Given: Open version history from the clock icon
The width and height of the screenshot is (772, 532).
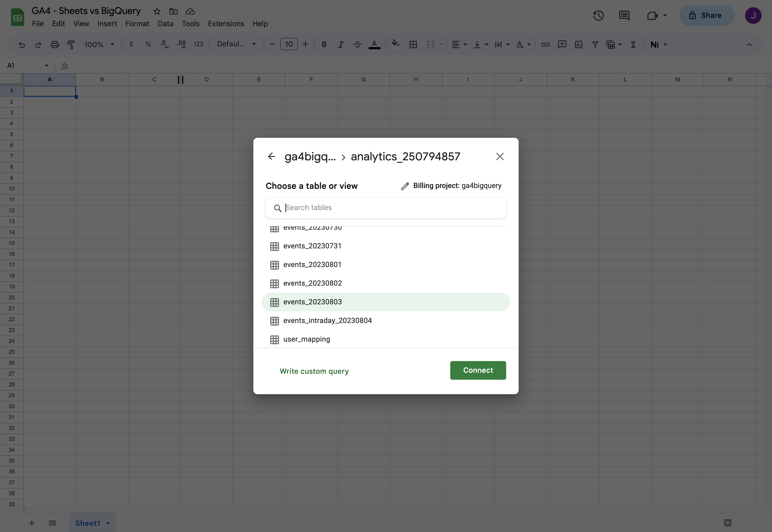Looking at the screenshot, I should pyautogui.click(x=598, y=15).
